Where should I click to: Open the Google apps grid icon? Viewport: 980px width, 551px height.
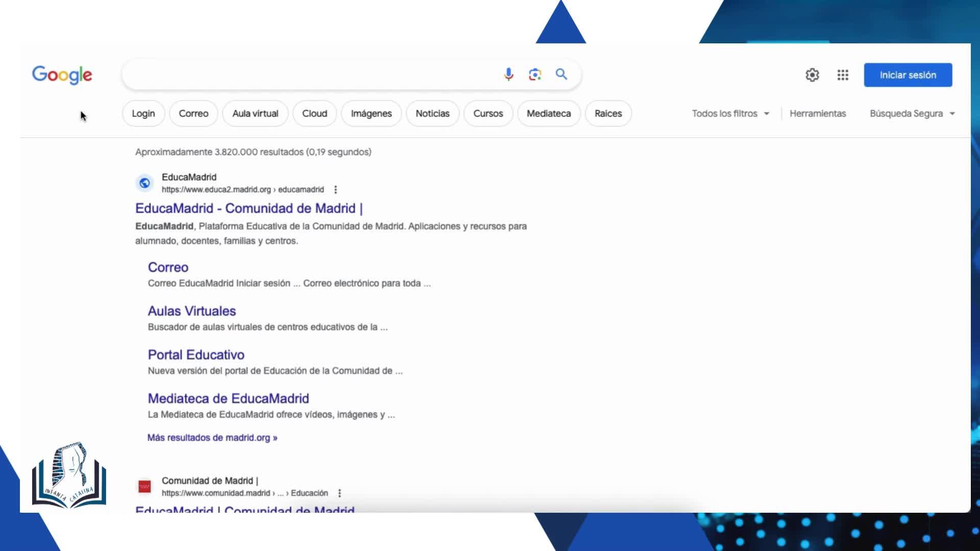[843, 75]
